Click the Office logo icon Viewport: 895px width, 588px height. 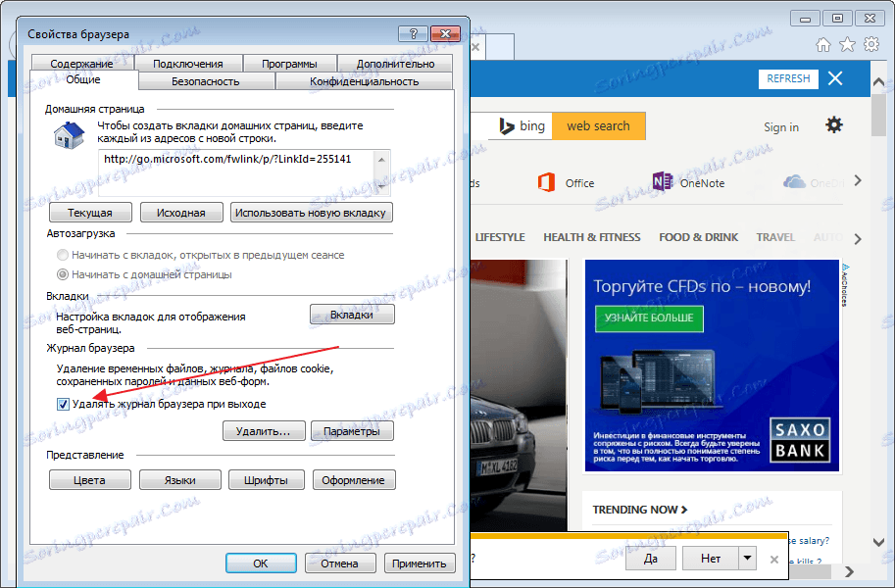[546, 182]
